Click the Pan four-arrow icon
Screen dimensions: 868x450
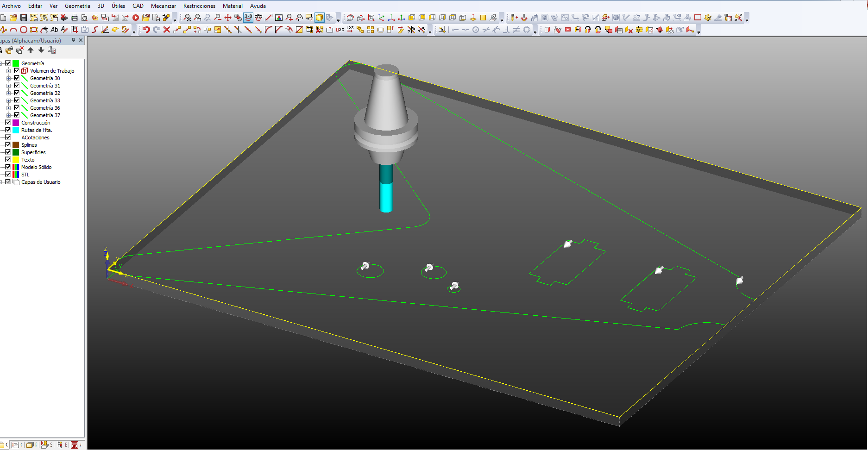point(228,18)
